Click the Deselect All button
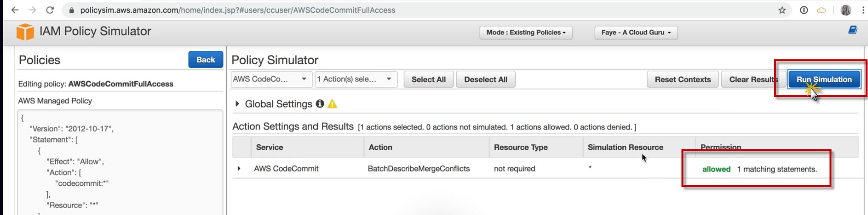Screen dimensions: 868x215 coord(486,80)
